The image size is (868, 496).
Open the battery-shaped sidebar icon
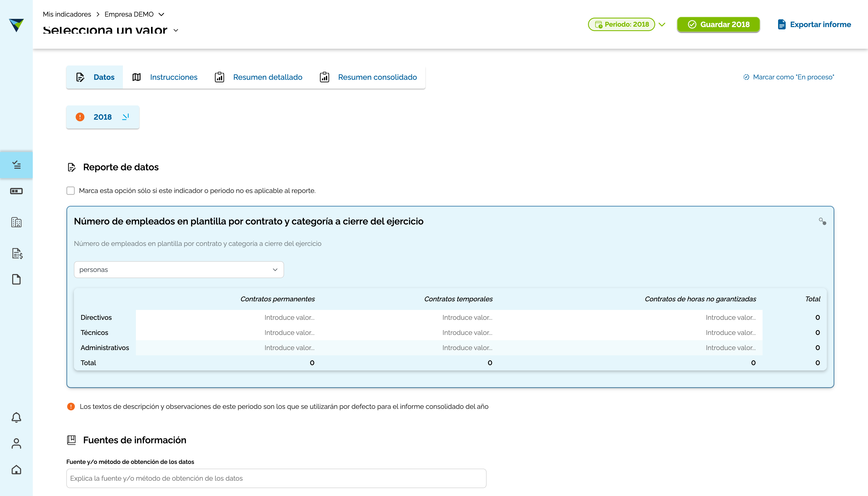pyautogui.click(x=16, y=191)
